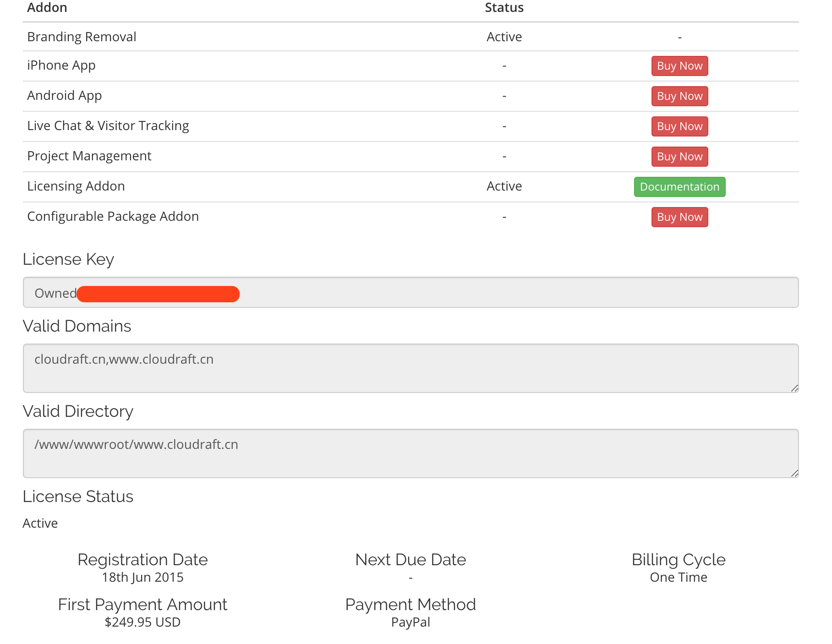Click the $249.95 USD payment amount
The height and width of the screenshot is (644, 832).
coord(142,622)
